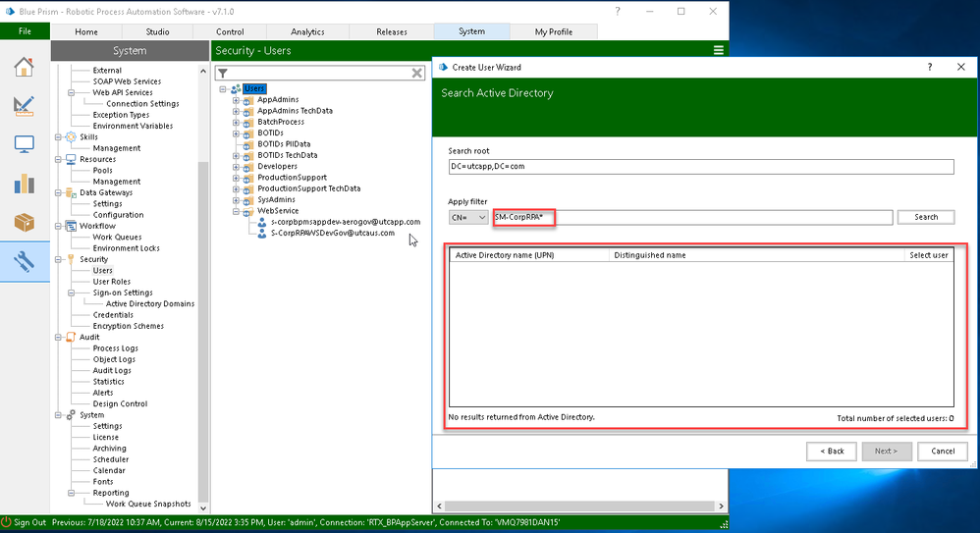Switch to the Home tab
Viewport: 980px width, 533px height.
pos(86,31)
